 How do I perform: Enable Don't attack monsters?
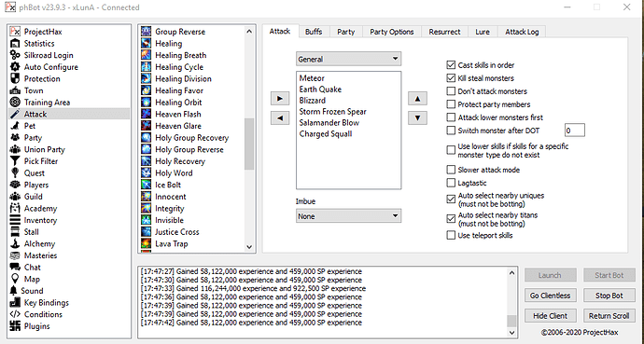point(451,91)
